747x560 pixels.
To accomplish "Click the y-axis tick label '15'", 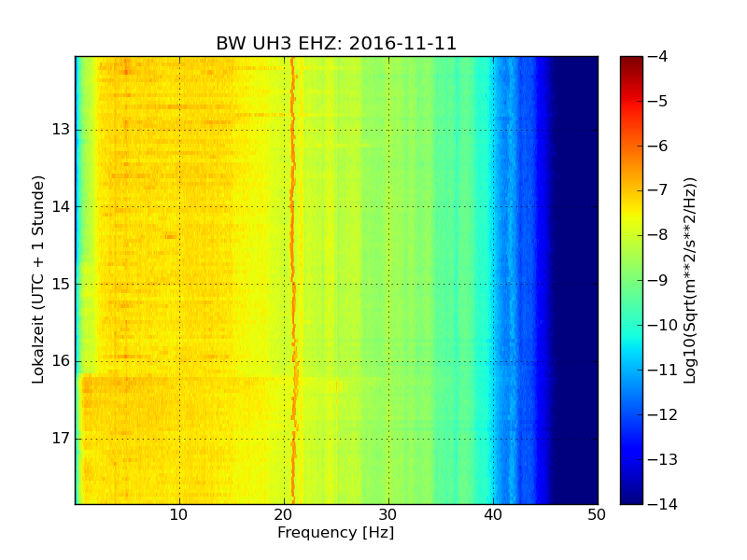I will coord(61,284).
